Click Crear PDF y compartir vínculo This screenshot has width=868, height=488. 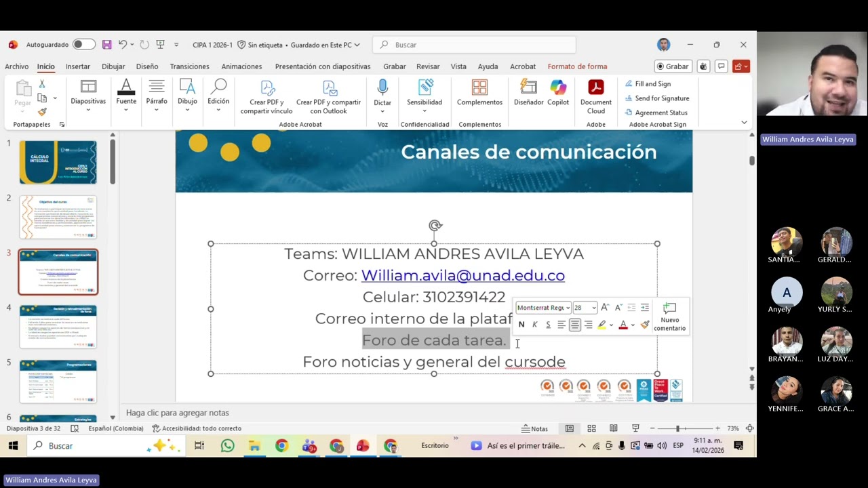[x=267, y=98]
